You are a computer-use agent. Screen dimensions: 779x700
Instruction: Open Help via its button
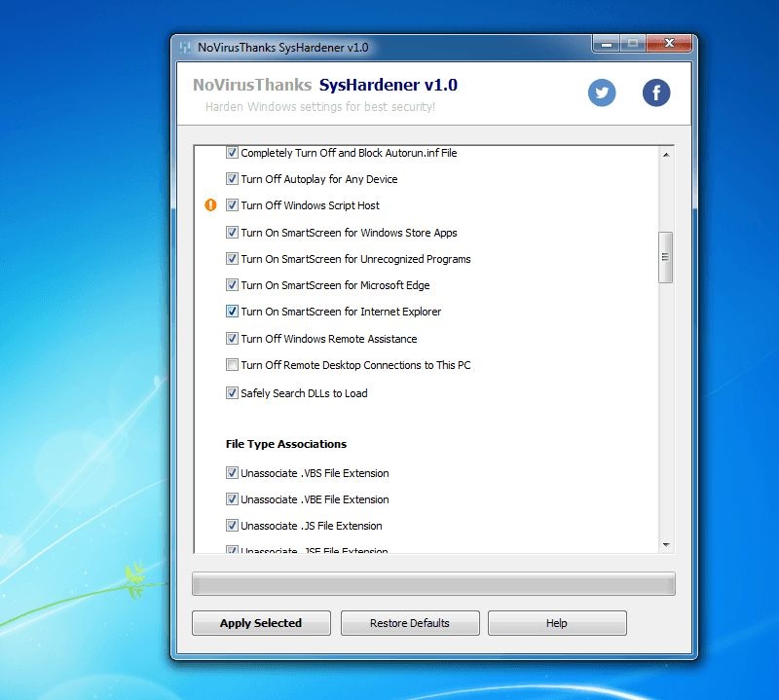click(x=557, y=623)
